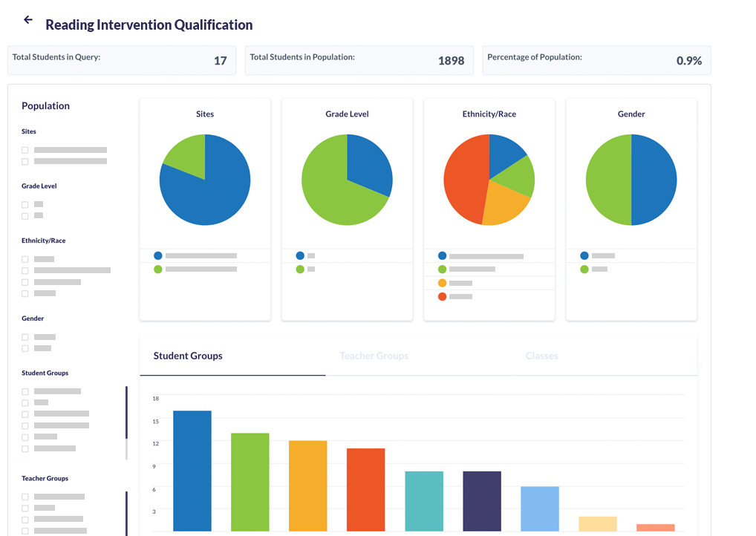Click the orange-yellow legend dot in Ethnicity/Race card

(x=443, y=283)
